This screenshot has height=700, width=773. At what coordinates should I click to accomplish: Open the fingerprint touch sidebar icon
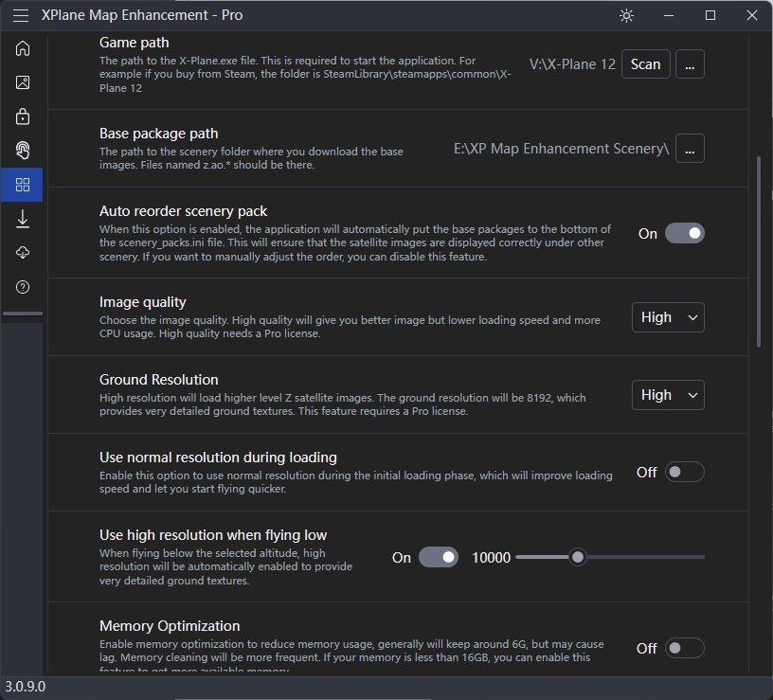[x=23, y=151]
